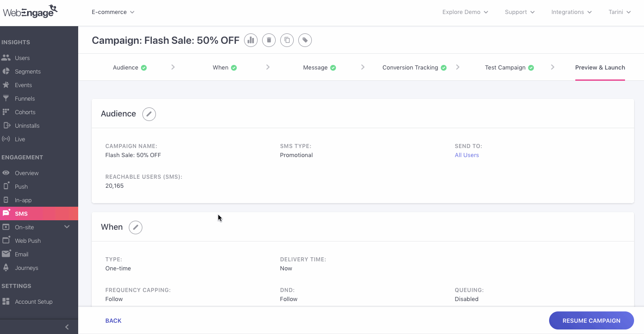
Task: Delete campaign using the trash icon
Action: click(269, 40)
